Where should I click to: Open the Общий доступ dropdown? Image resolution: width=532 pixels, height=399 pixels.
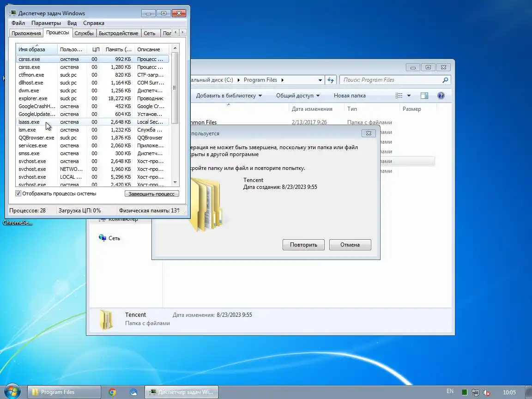click(x=297, y=96)
